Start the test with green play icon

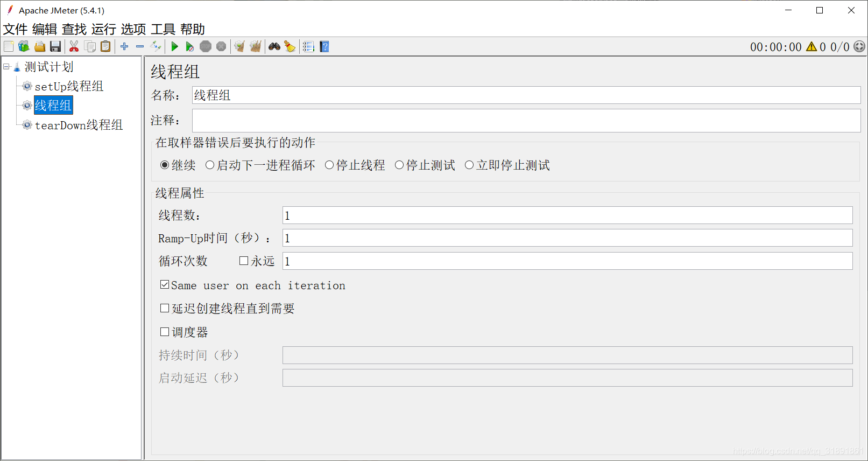pos(174,47)
